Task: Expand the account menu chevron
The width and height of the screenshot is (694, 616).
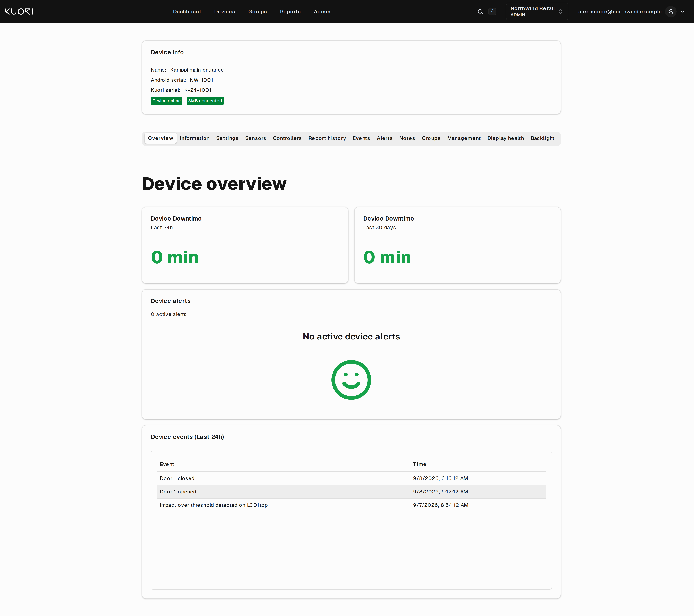Action: point(682,12)
